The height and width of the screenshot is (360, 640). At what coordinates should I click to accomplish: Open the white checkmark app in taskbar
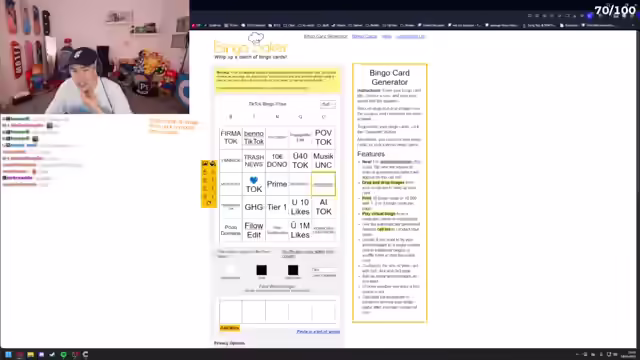[x=52, y=354]
